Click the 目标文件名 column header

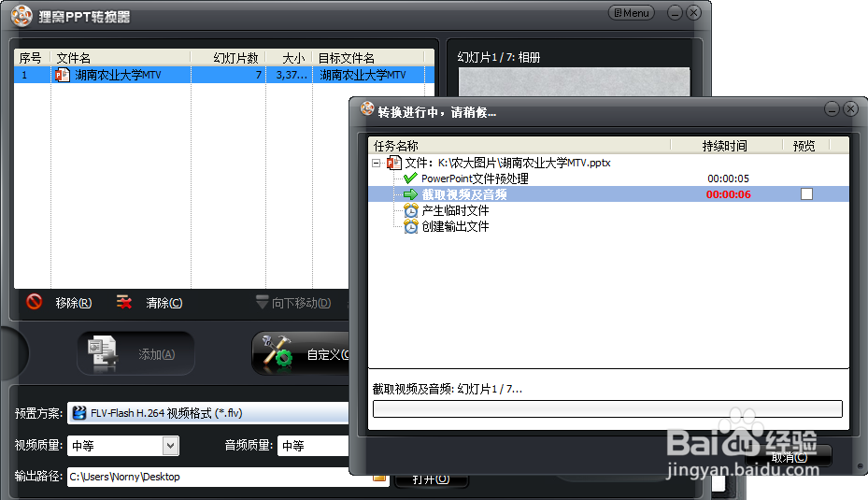[x=368, y=58]
